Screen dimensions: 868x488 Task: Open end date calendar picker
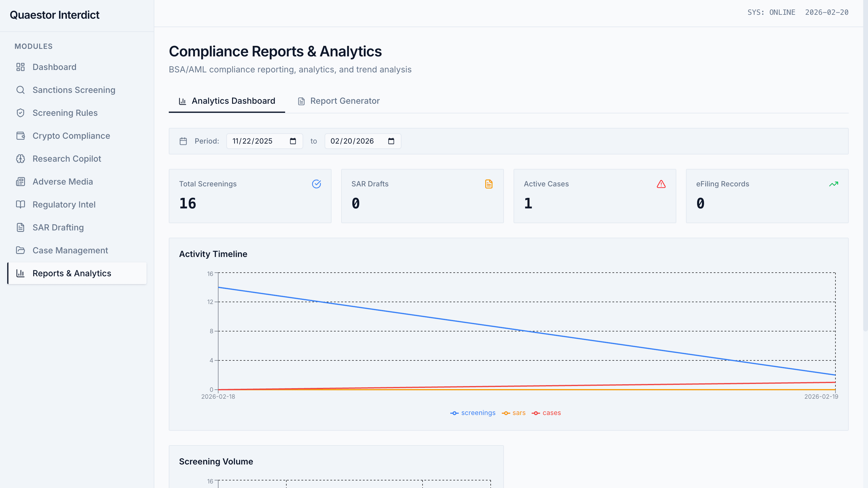point(391,141)
